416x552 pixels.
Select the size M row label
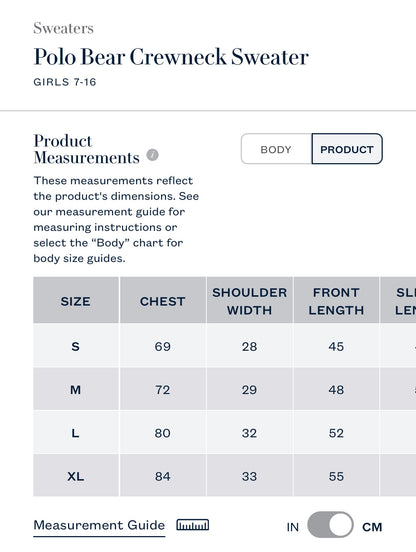coord(76,390)
